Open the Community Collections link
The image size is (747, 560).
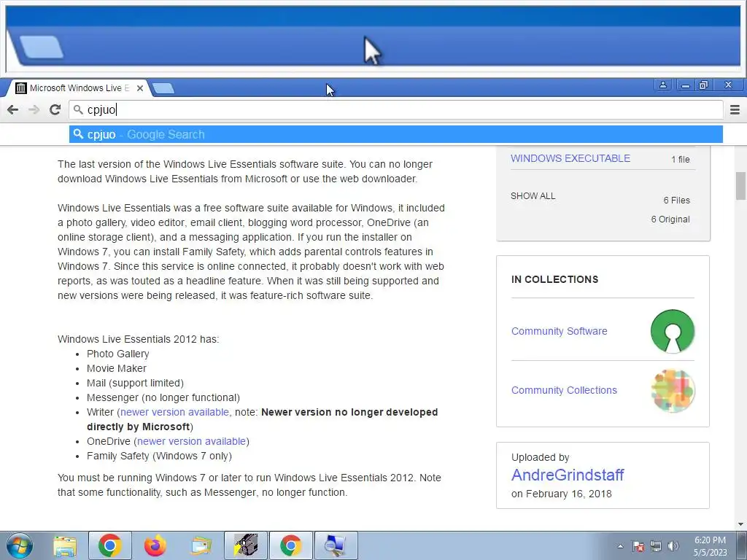tap(564, 390)
